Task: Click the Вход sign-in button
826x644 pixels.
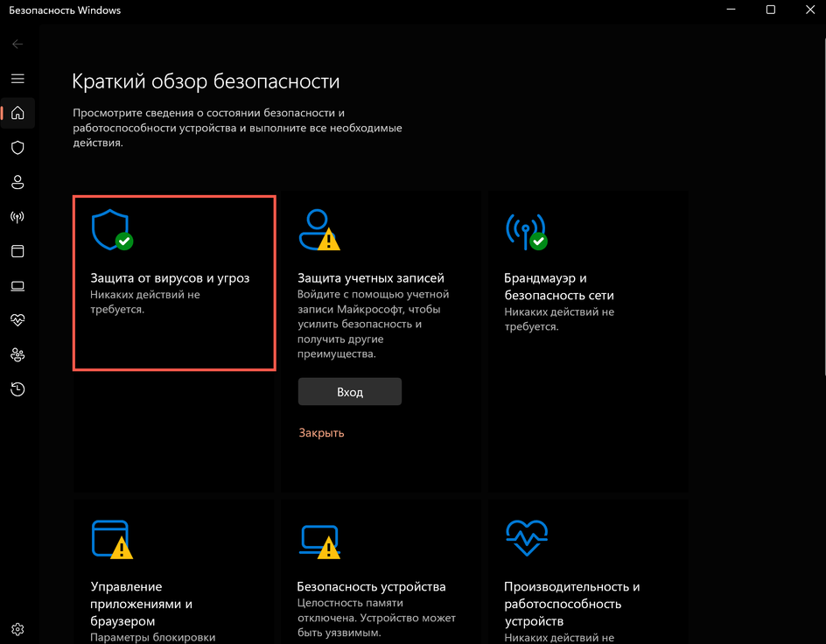Action: point(350,392)
